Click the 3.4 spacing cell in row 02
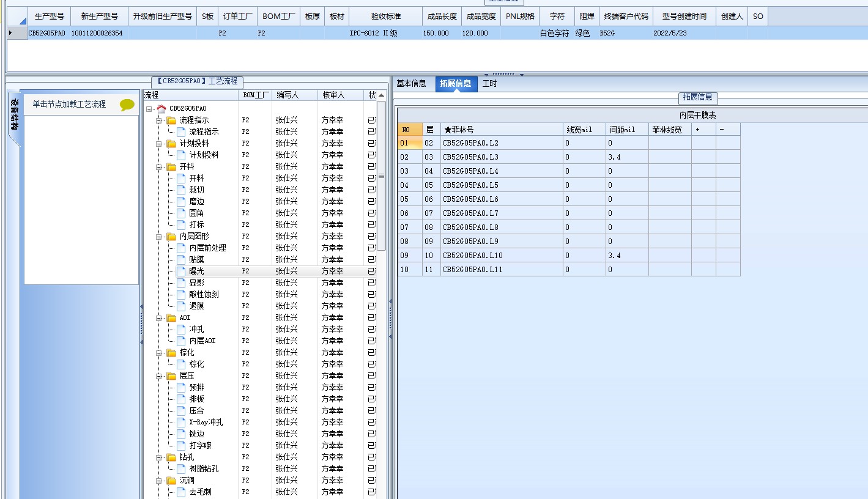The width and height of the screenshot is (868, 499). point(627,157)
